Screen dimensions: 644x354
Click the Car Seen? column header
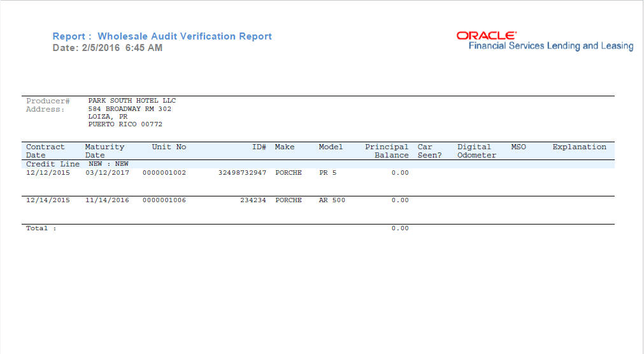point(429,151)
